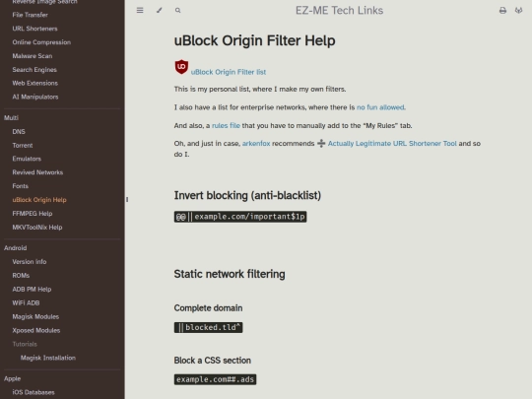This screenshot has height=399, width=532.
Task: Click the Apple section heading
Action: 13,378
